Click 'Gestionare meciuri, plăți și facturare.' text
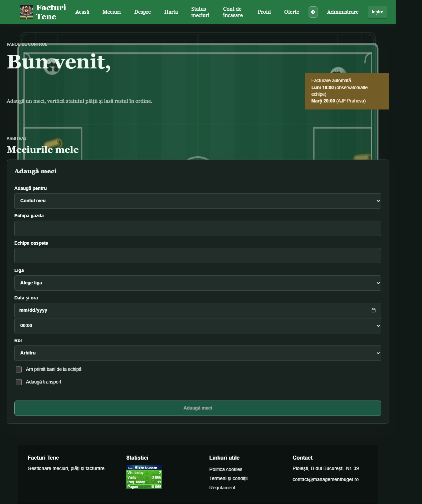 click(67, 468)
